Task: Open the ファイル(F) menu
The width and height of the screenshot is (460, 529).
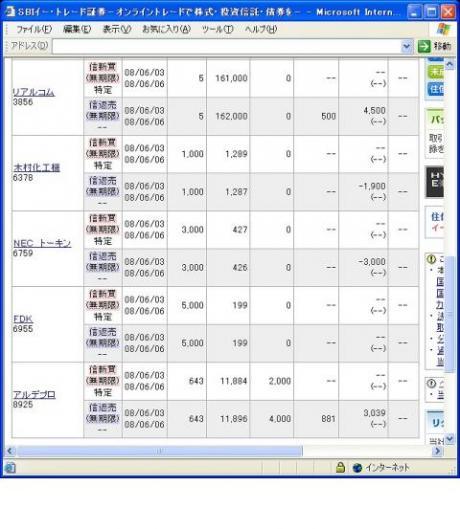Action: click(x=34, y=29)
